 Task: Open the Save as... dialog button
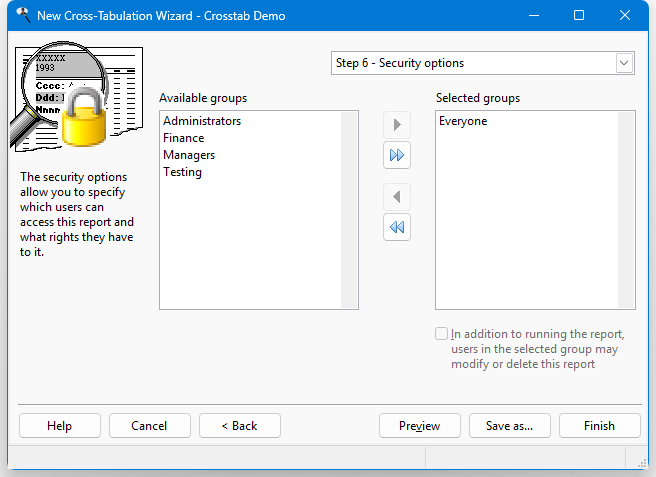[509, 425]
